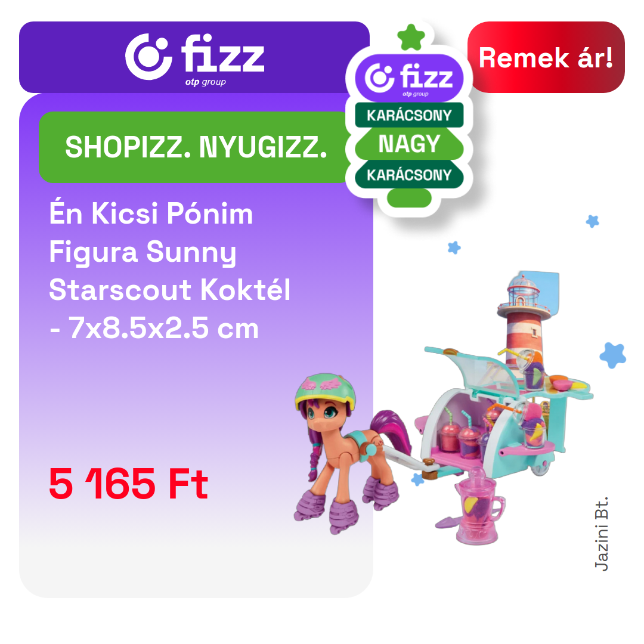This screenshot has height=644, width=644.
Task: Click the upper KARÁCSONY label on badge
Action: click(409, 115)
